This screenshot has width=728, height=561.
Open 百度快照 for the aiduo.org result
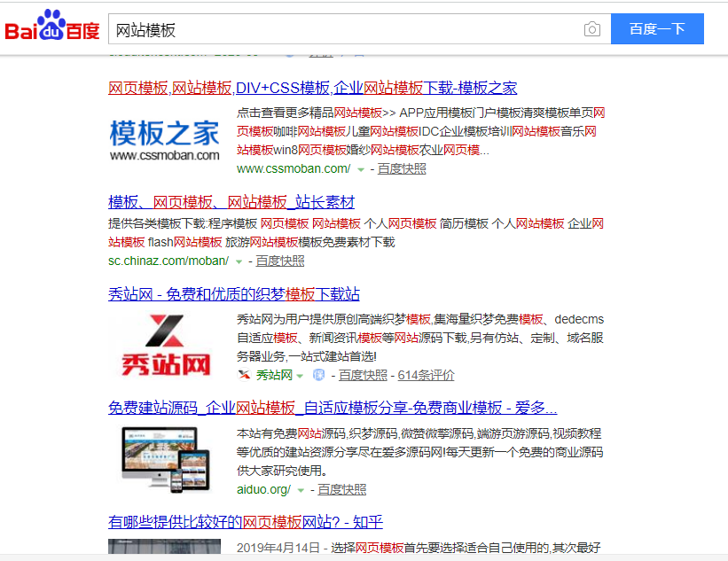click(x=342, y=489)
